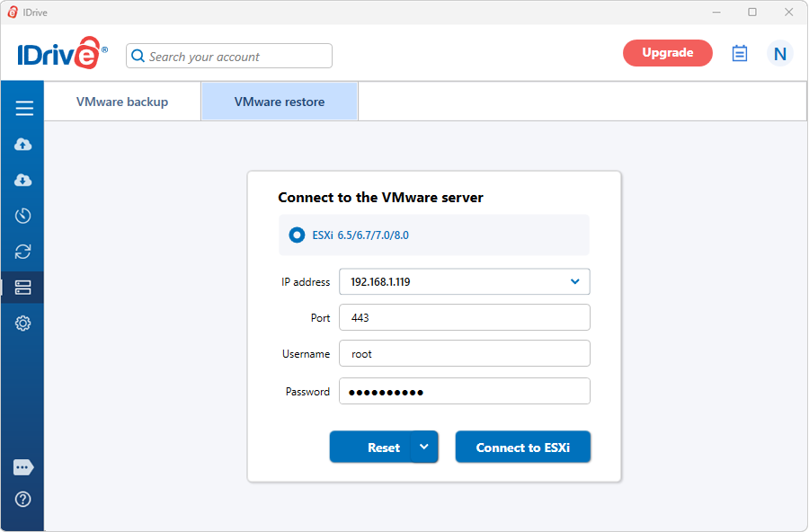Image resolution: width=809 pixels, height=532 pixels.
Task: Open the sync arrows icon
Action: tap(22, 252)
